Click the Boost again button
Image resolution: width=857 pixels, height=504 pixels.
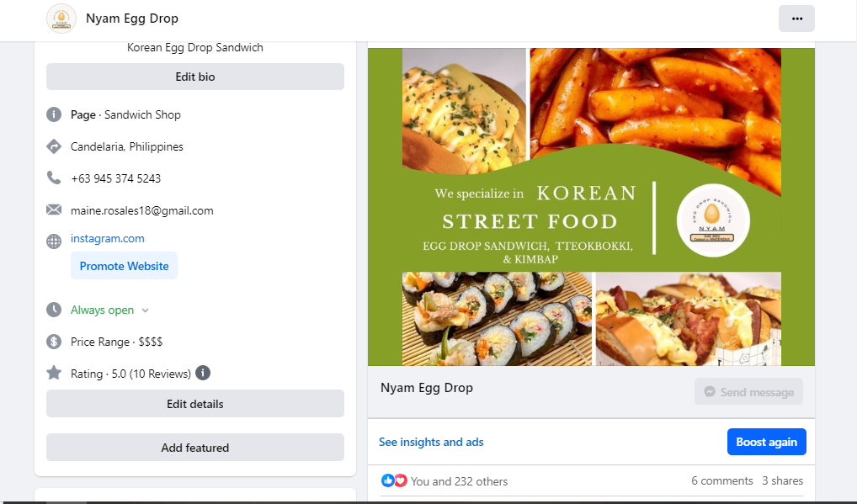tap(766, 442)
